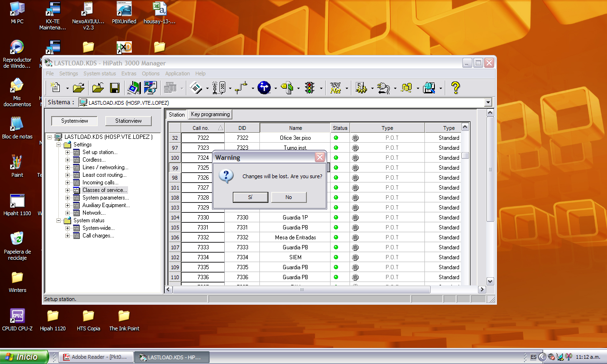This screenshot has width=607, height=364.
Task: Click the Name column header
Action: [x=295, y=128]
